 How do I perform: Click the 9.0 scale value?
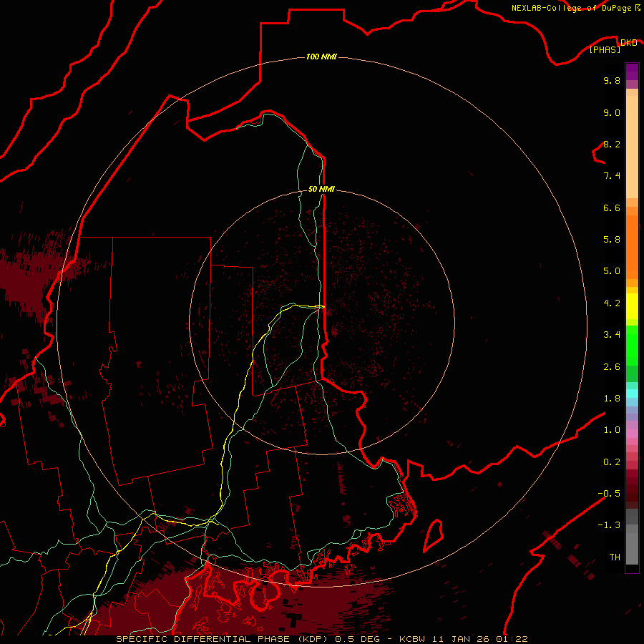click(x=612, y=112)
